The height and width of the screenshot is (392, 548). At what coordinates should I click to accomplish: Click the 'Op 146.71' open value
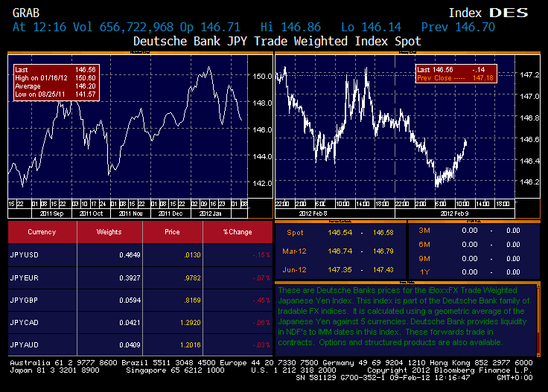[x=210, y=28]
